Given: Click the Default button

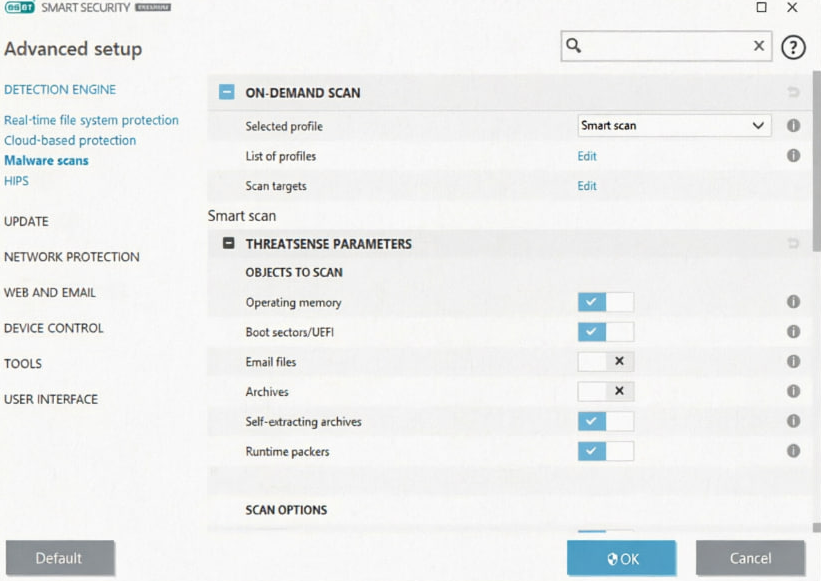Looking at the screenshot, I should click(x=60, y=558).
